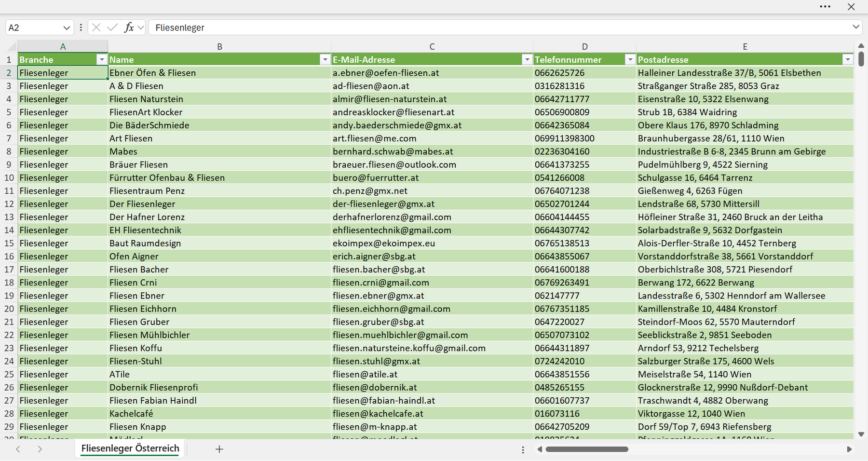
Task: Select row 15 header
Action: [9, 243]
